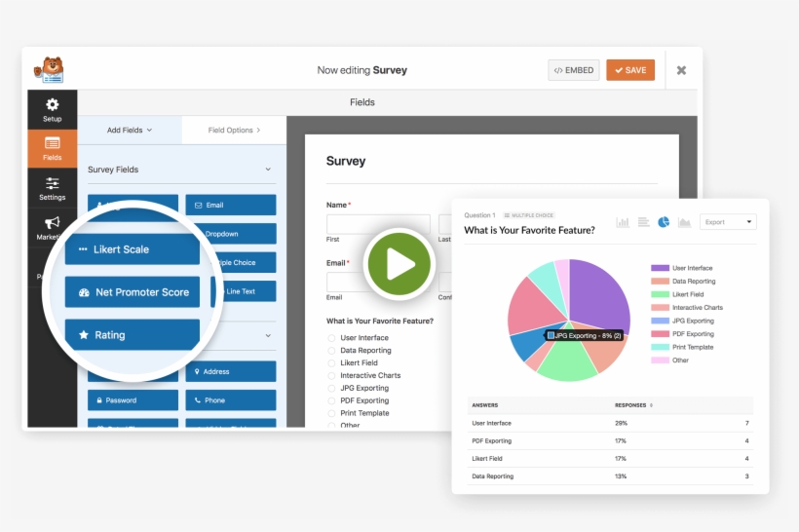Add the Line Text field button
Viewport: 799px width, 532px height.
(247, 291)
